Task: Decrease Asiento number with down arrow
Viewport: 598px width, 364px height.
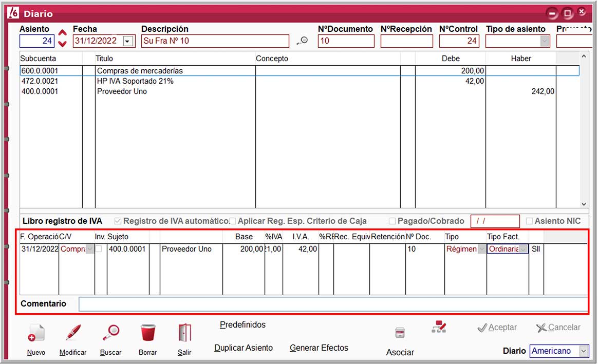Action: 63,44
